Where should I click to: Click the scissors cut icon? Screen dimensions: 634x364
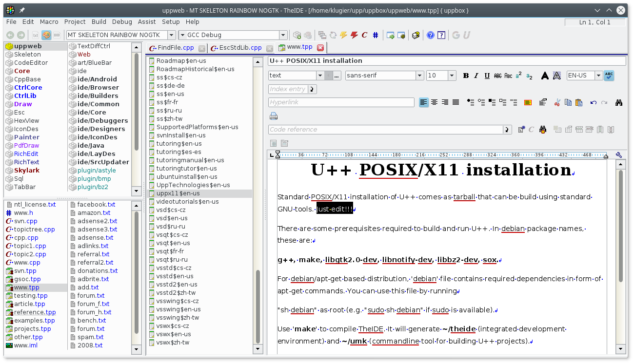point(557,102)
